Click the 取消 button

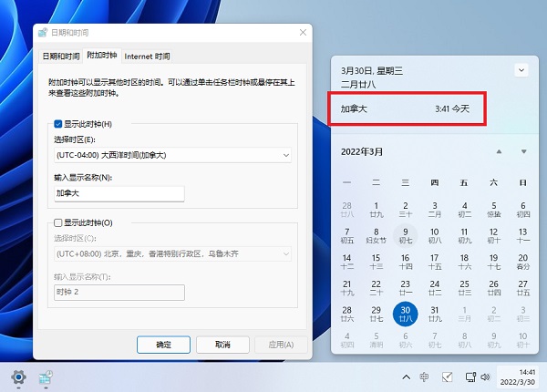click(x=222, y=345)
